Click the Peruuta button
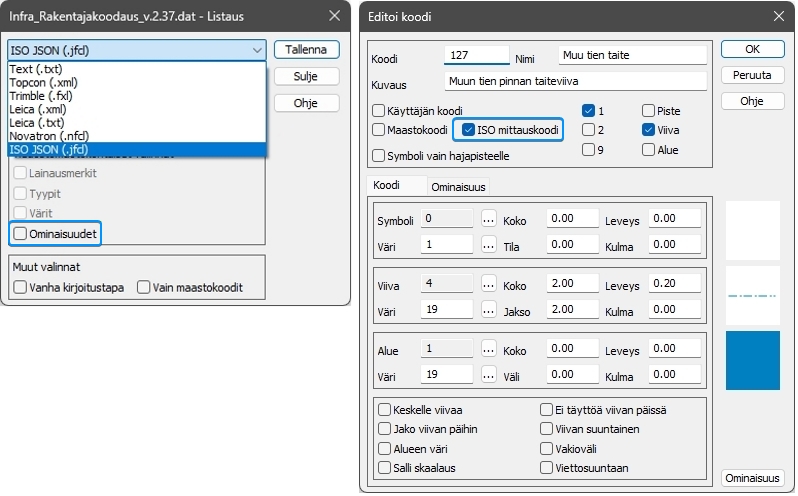Image resolution: width=798 pixels, height=496 pixels. (x=752, y=75)
